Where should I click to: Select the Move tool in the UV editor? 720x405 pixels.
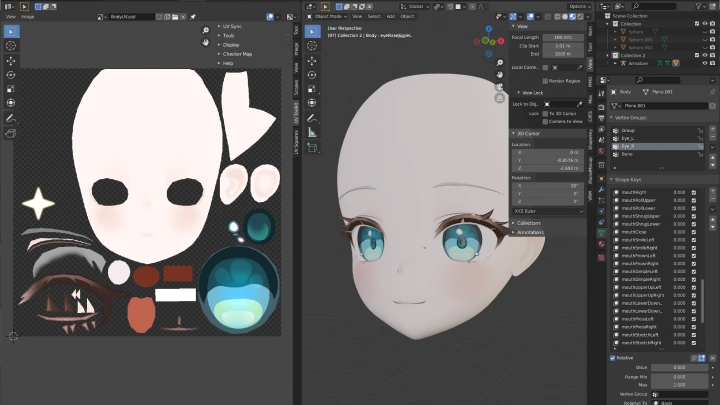[x=11, y=61]
